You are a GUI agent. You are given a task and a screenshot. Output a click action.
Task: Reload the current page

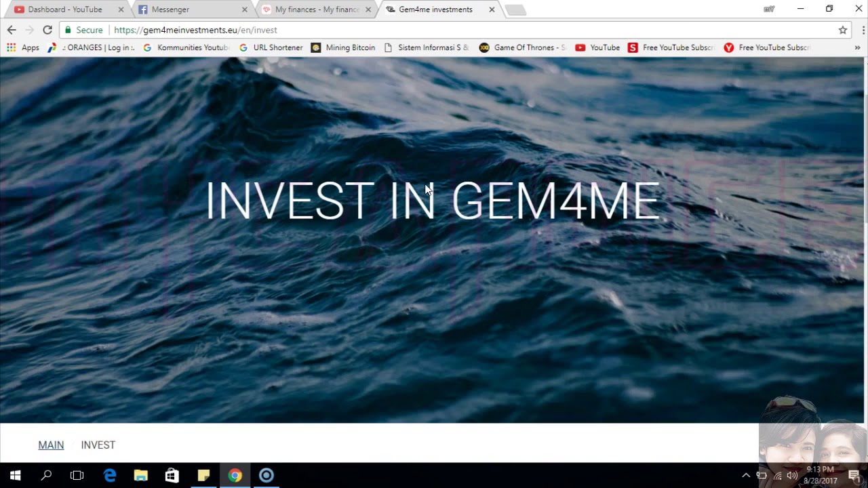[x=47, y=30]
